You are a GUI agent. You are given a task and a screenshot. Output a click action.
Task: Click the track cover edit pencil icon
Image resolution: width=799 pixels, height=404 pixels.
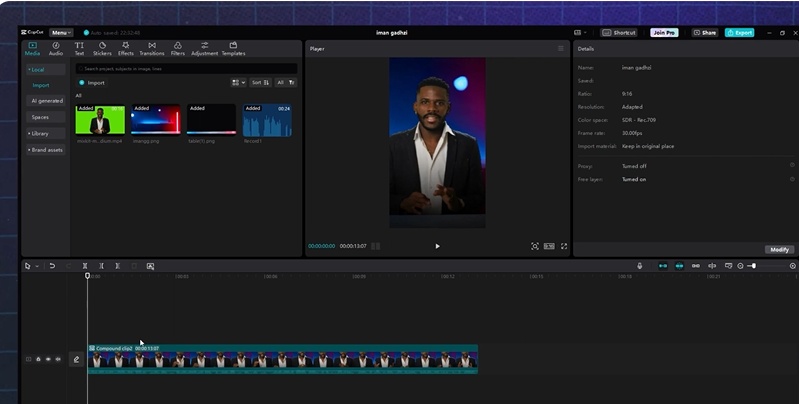point(76,360)
